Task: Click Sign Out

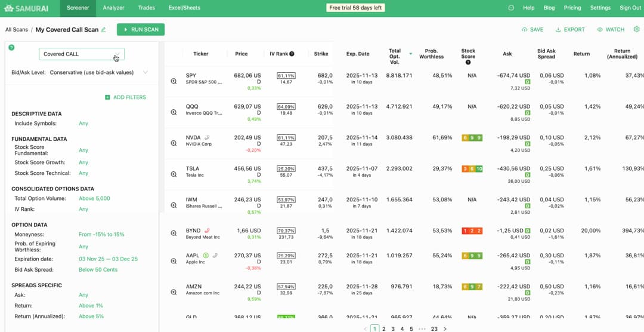Action: pos(630,8)
